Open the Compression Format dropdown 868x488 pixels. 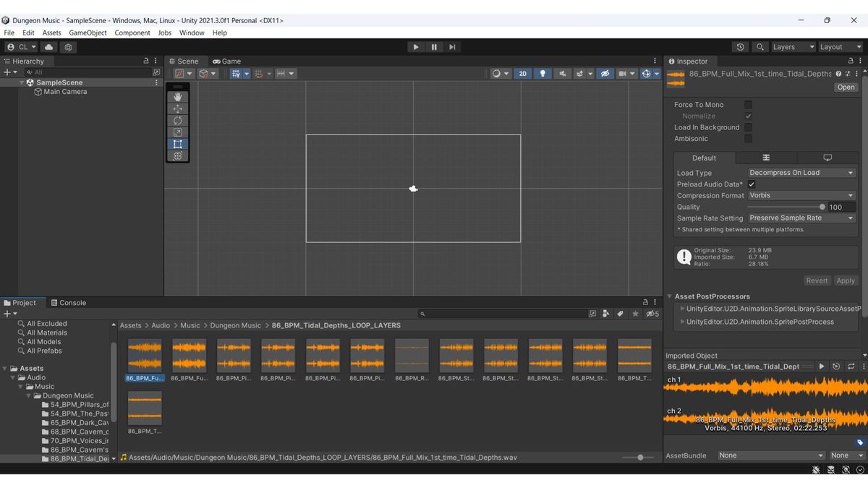pyautogui.click(x=801, y=195)
